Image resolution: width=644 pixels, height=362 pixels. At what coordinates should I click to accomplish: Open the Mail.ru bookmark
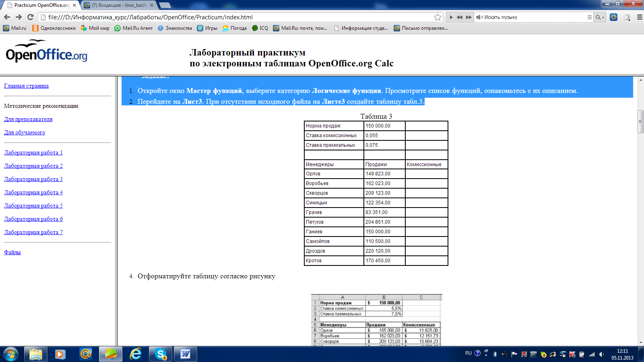click(x=14, y=28)
